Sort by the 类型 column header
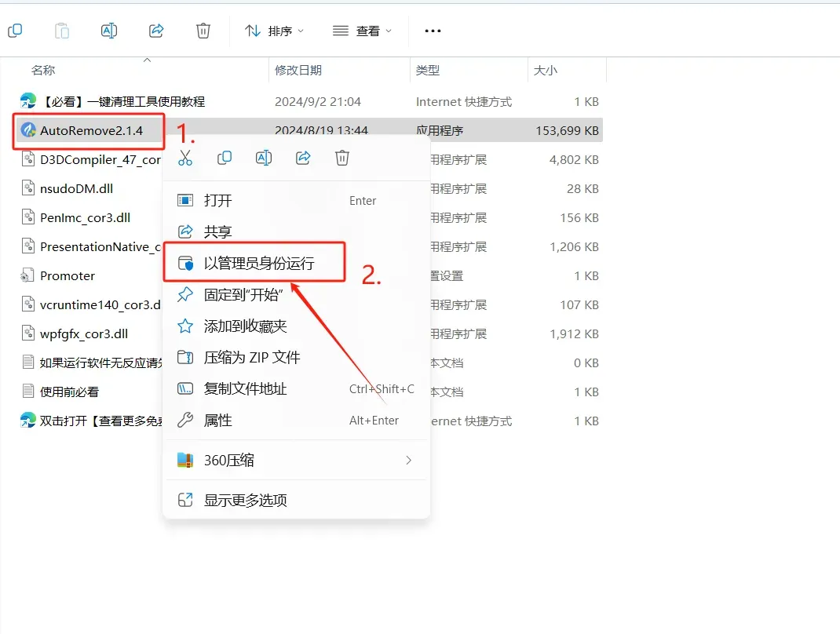 click(428, 70)
